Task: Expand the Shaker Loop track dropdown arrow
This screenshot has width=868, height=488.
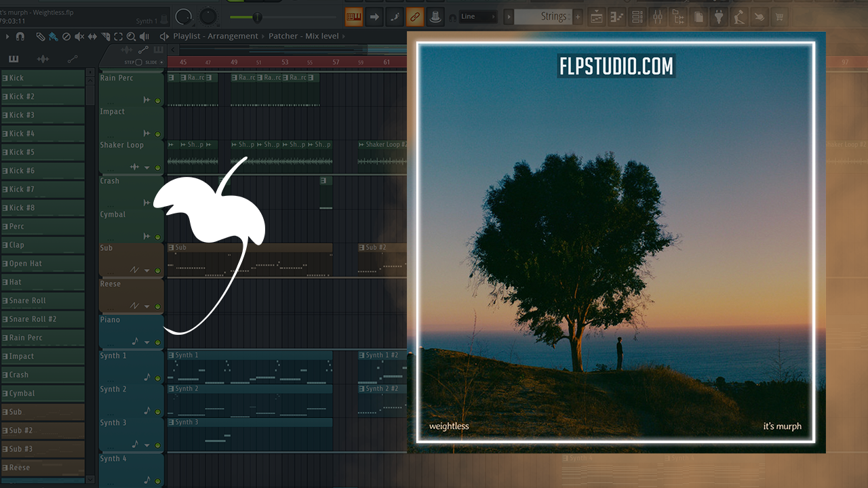Action: [x=147, y=167]
